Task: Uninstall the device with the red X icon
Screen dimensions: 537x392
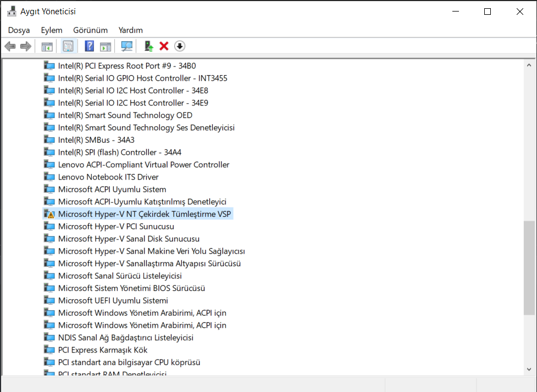Action: (x=164, y=46)
